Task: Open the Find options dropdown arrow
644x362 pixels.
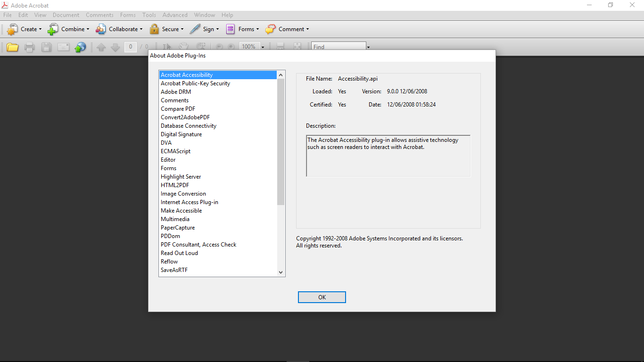Action: 368,47
